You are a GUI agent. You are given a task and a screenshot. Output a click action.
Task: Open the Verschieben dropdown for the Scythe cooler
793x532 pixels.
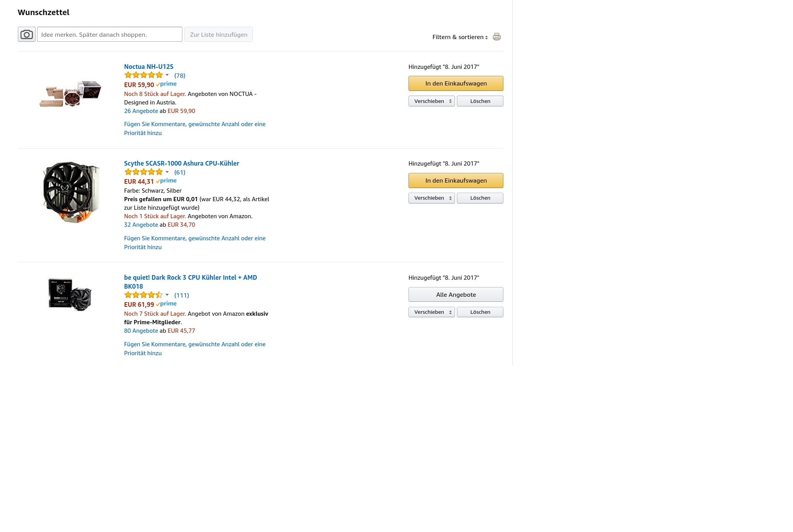point(432,198)
